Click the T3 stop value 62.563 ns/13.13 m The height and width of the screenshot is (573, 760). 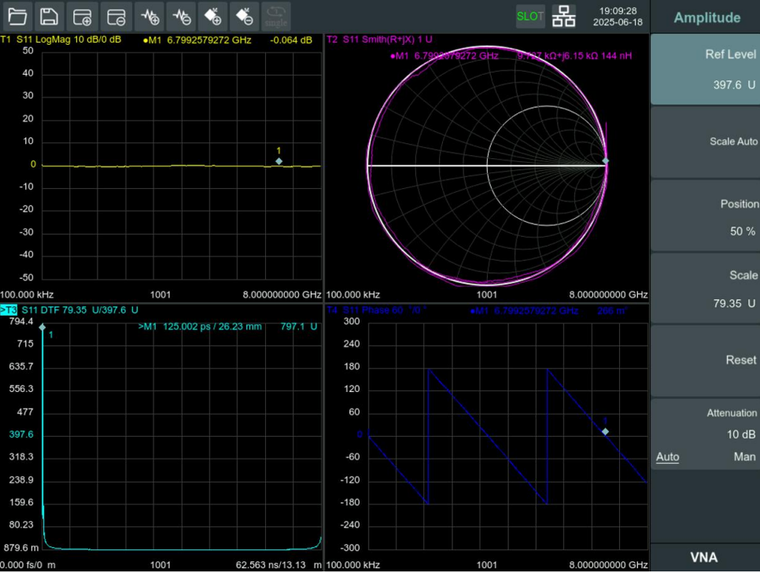point(278,565)
